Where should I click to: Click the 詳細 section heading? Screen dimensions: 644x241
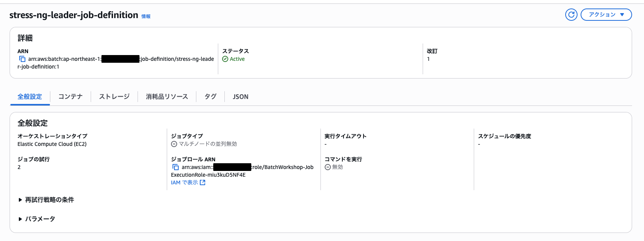tap(25, 38)
